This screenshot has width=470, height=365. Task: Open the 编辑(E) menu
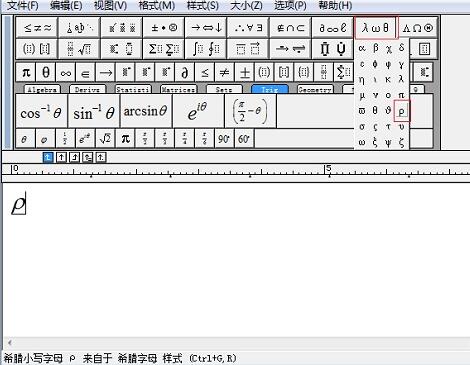click(x=66, y=5)
